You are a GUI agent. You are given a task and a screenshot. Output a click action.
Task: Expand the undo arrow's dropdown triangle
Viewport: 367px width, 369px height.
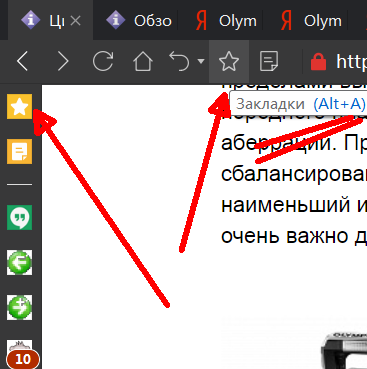[x=201, y=61]
